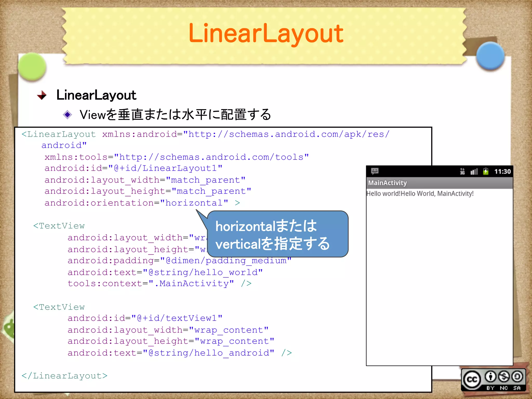This screenshot has width=532, height=399.
Task: Click the signal strength icon in status bar
Action: tap(474, 171)
